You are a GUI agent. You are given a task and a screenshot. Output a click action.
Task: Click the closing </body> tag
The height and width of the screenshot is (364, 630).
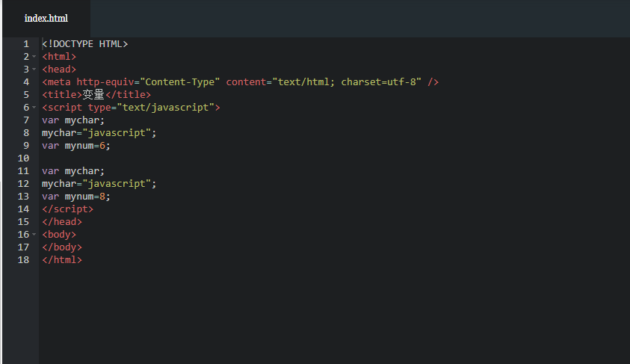click(x=62, y=247)
